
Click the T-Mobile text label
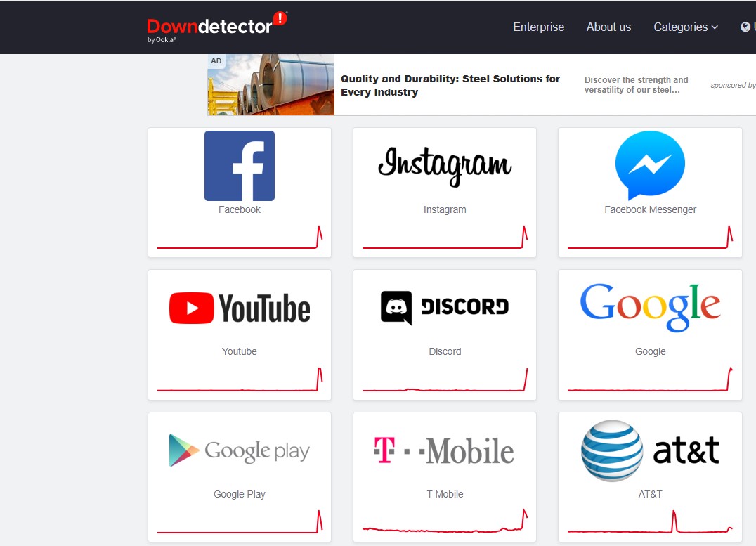pos(445,494)
